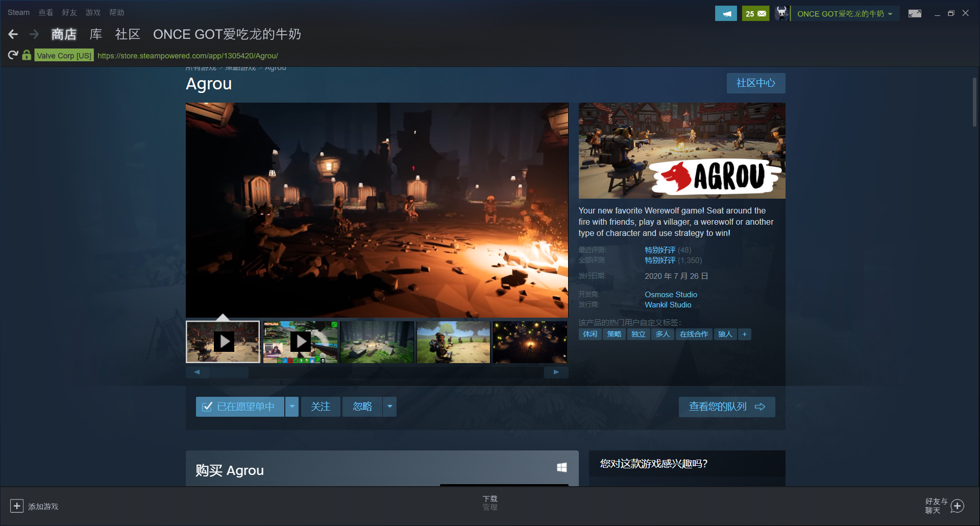Switch to the 商店 store tab
The width and height of the screenshot is (980, 526).
[64, 34]
